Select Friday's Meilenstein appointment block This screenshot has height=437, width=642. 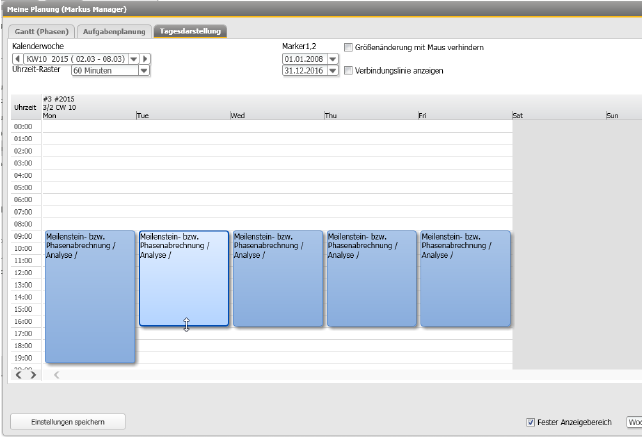pyautogui.click(x=465, y=278)
